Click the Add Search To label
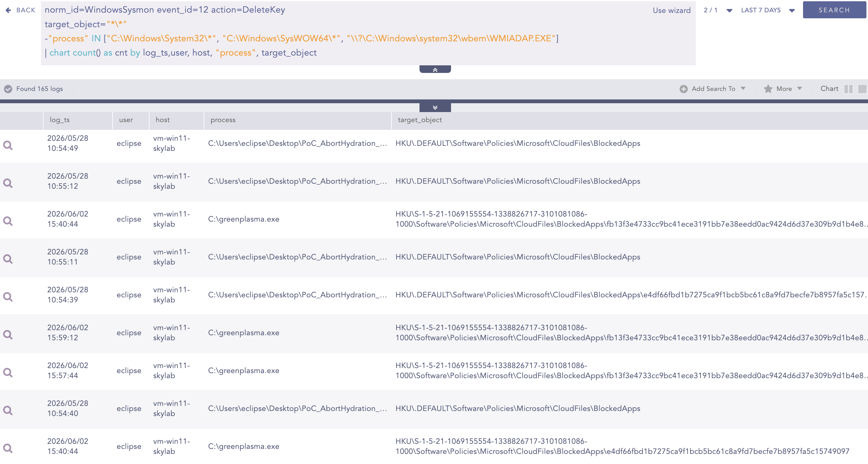This screenshot has width=868, height=464. click(713, 89)
